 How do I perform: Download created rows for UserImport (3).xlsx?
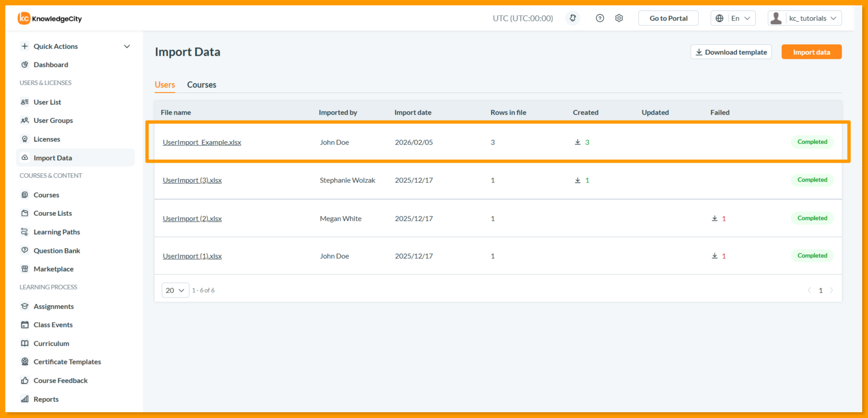[577, 180]
